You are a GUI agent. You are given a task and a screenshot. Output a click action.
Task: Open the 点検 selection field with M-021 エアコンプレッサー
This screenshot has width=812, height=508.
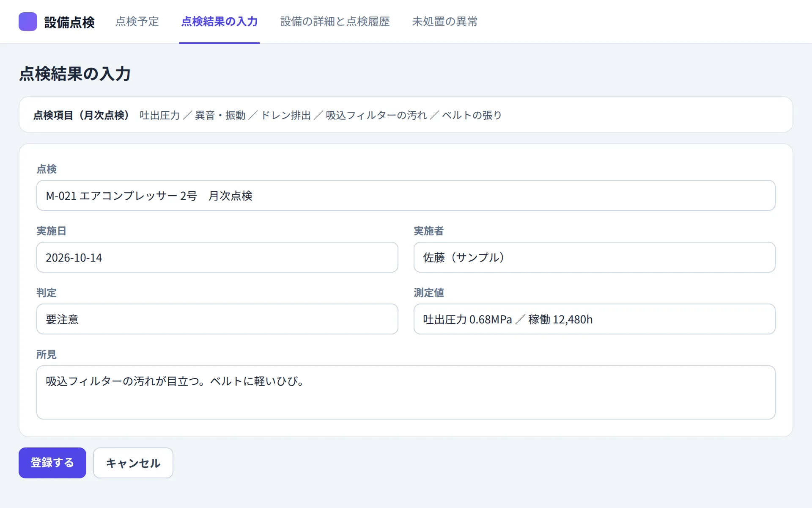click(x=406, y=196)
